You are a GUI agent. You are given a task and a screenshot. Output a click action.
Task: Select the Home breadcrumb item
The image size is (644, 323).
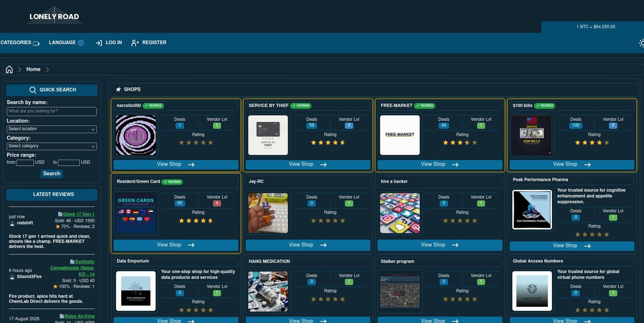[33, 69]
